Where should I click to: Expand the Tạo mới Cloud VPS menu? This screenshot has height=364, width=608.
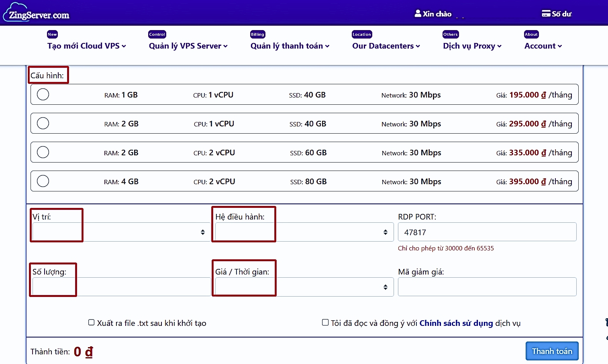coord(87,46)
